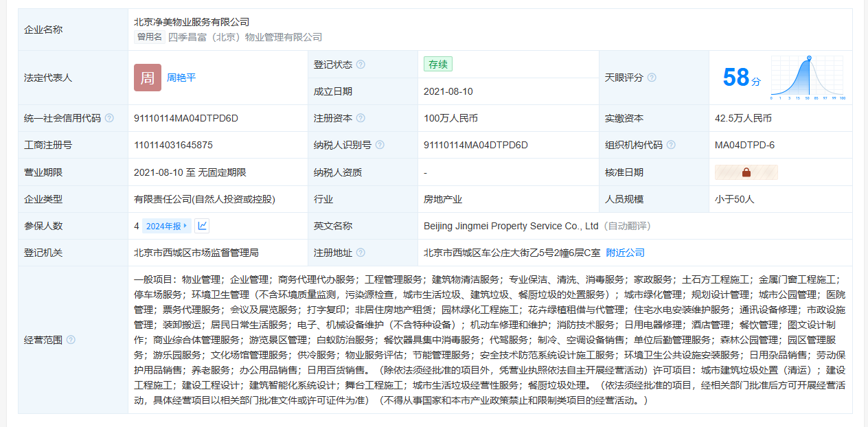The image size is (868, 427).
Task: Click the help icon next to 天眼评分
Action: tap(652, 78)
